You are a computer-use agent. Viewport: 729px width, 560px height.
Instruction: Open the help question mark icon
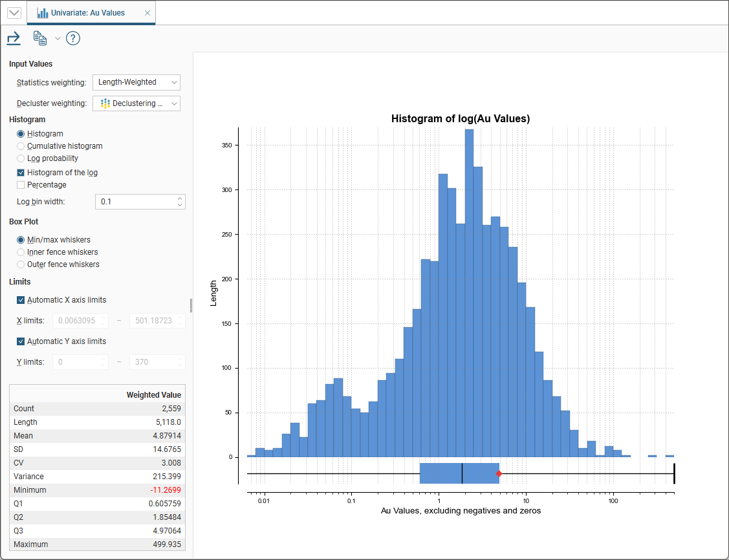tap(73, 39)
